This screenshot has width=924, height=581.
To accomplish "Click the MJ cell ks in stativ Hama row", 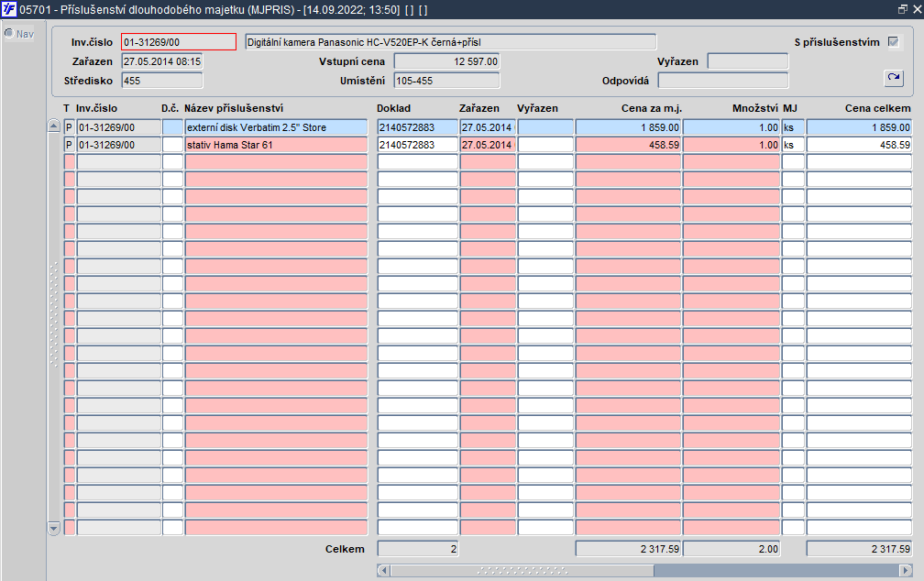I will click(x=793, y=145).
